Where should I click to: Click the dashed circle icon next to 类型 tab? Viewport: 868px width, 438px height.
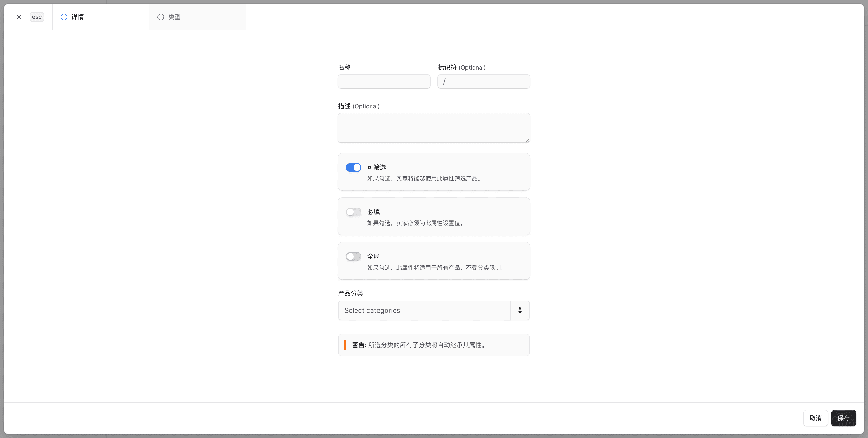coord(161,17)
